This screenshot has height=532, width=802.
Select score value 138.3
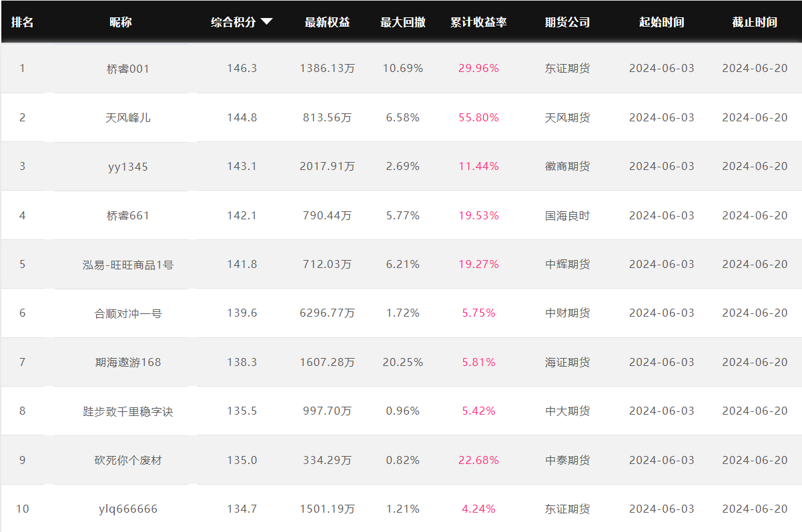click(x=242, y=362)
